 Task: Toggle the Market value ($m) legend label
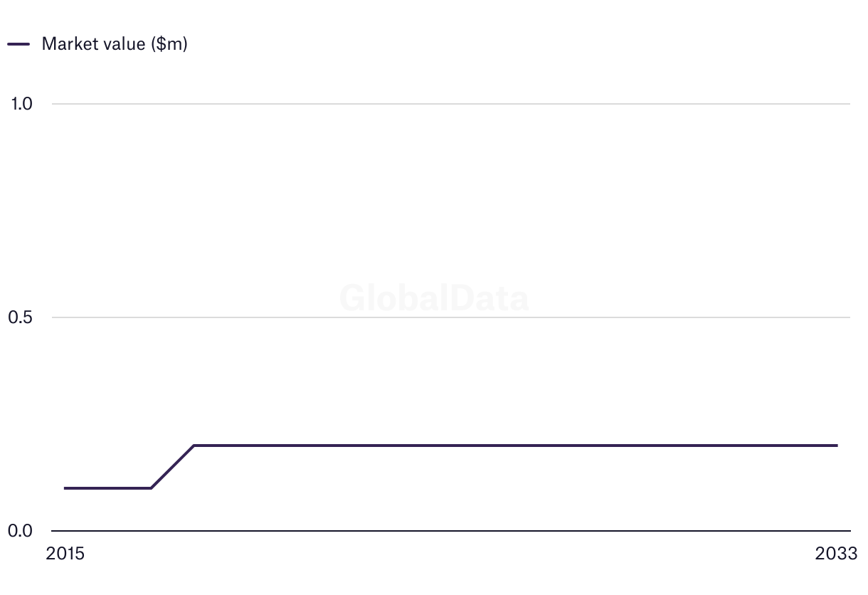click(x=115, y=43)
